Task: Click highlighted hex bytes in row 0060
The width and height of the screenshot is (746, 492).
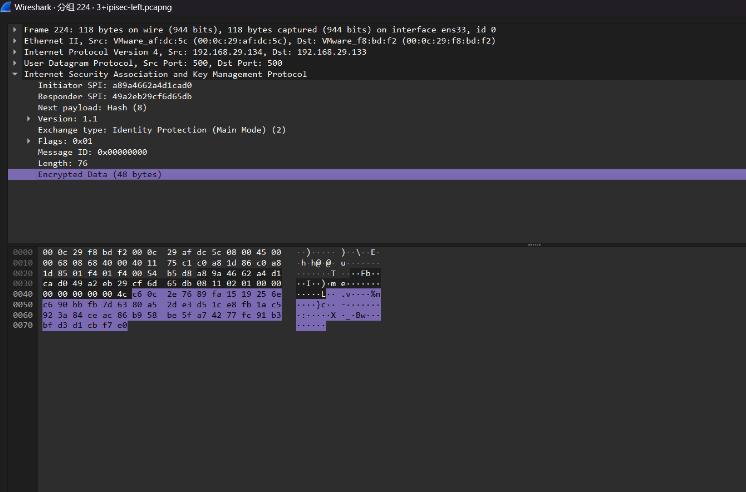Action: pos(162,315)
